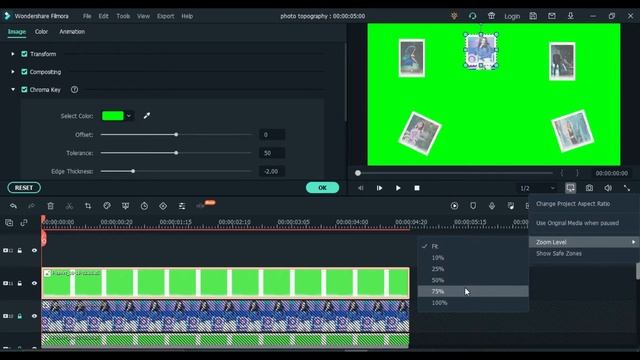Open the Select Color dropdown arrow

coord(129,116)
